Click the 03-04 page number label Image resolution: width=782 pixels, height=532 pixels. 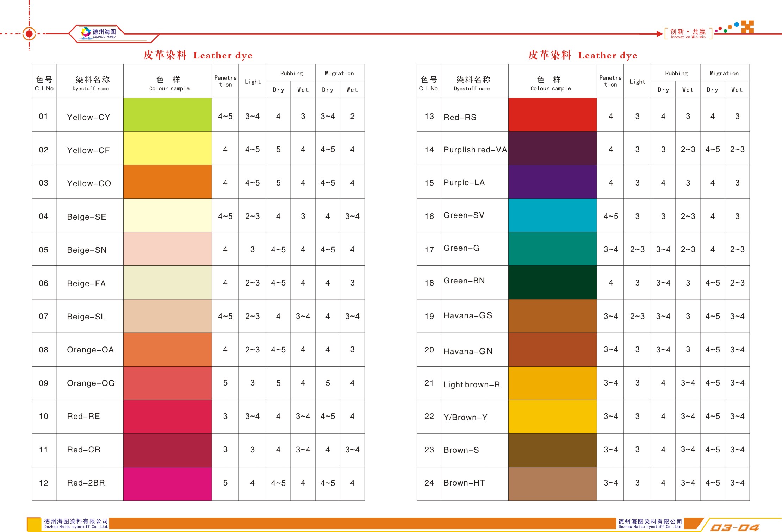tap(735, 527)
